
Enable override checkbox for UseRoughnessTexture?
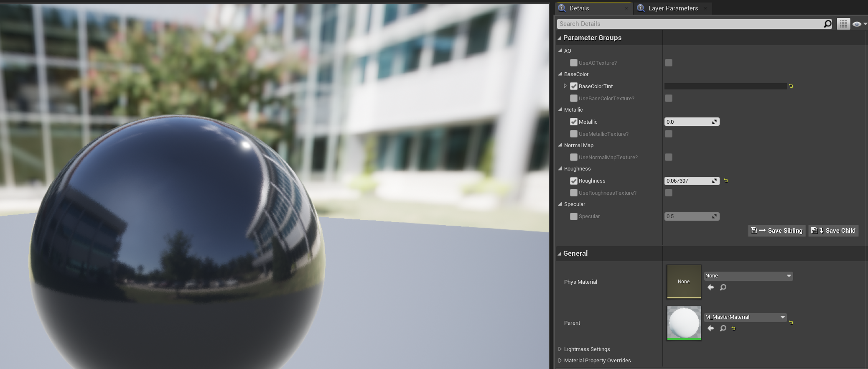point(574,193)
